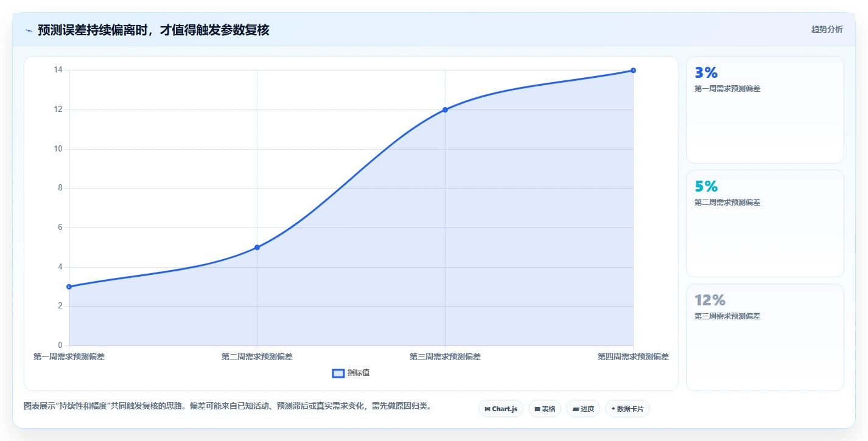Viewport: 868px width, 441px height.
Task: Open the 12% 第三周需求预测偏差 card
Action: pos(765,337)
